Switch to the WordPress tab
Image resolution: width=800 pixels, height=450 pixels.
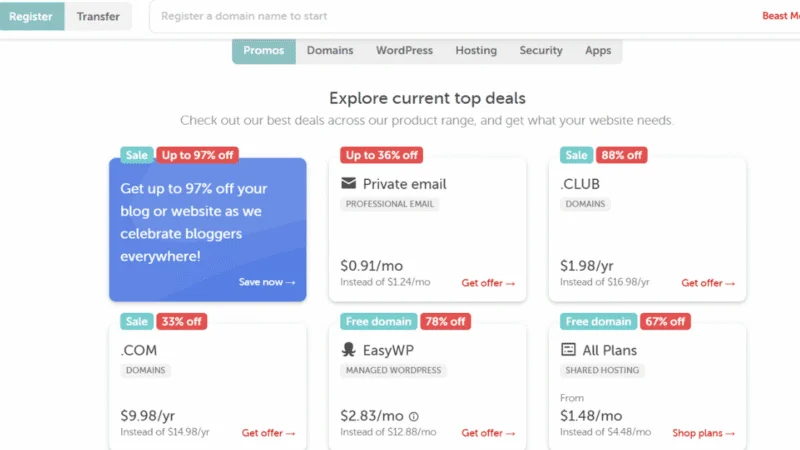click(404, 51)
